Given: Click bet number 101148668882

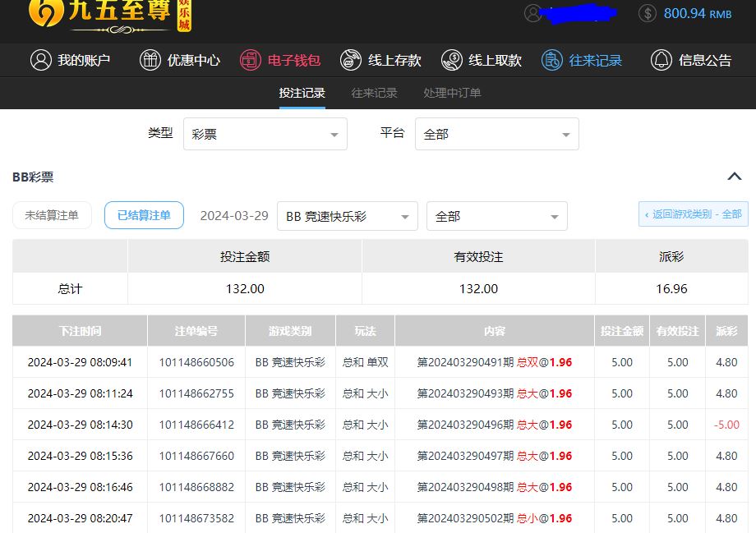Looking at the screenshot, I should (x=196, y=487).
